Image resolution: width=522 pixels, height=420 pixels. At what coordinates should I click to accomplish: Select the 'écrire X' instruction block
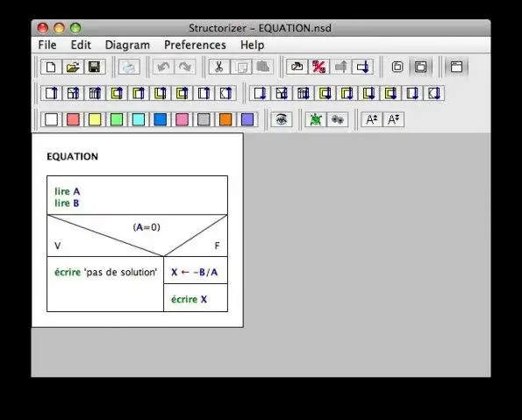click(196, 298)
